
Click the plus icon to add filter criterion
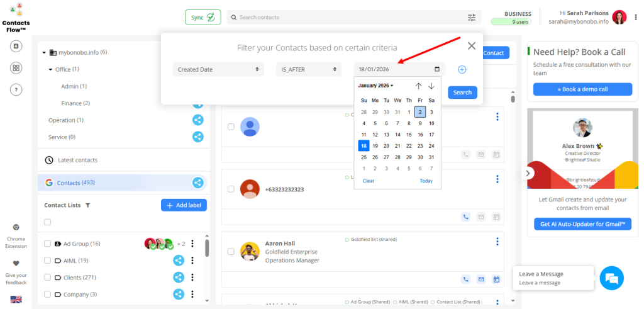point(462,69)
